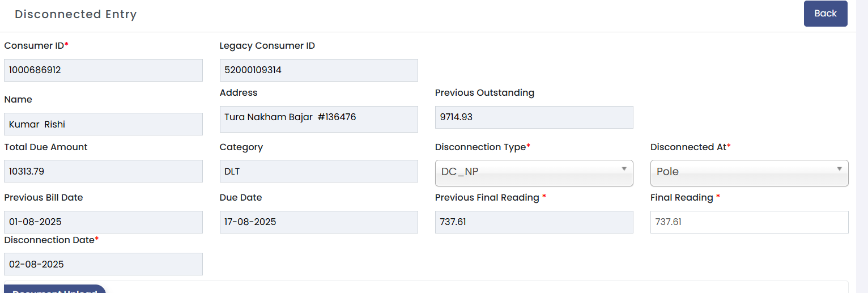Viewport: 868px width, 293px height.
Task: Click the Category field showing DLT
Action: pyautogui.click(x=318, y=171)
